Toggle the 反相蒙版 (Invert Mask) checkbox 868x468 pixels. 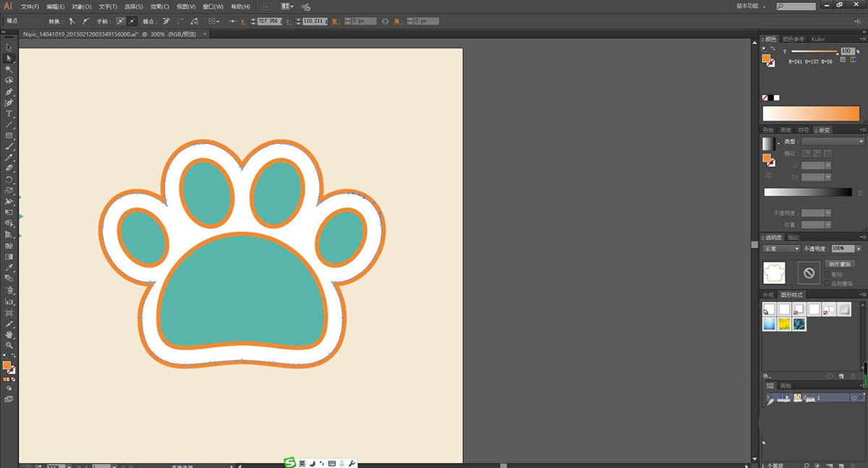tap(827, 284)
